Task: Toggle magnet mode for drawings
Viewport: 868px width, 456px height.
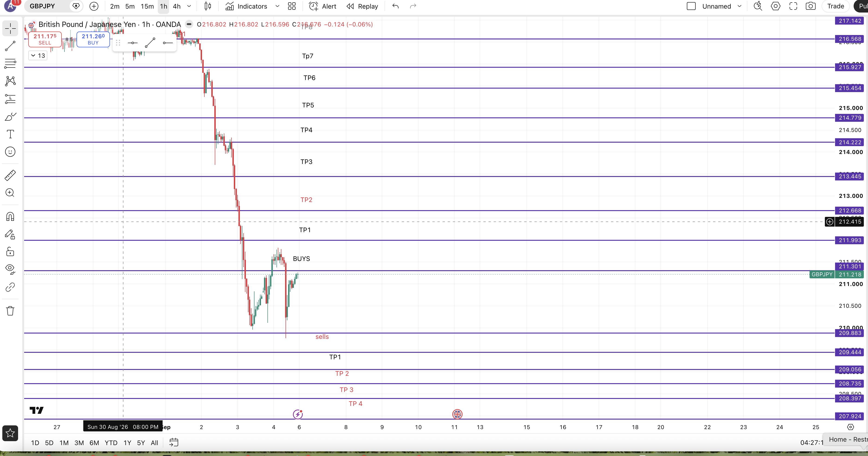Action: point(10,216)
